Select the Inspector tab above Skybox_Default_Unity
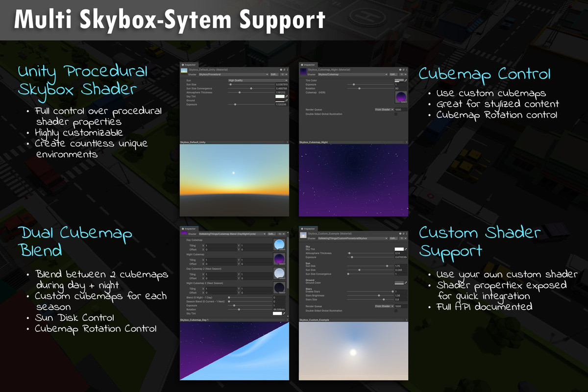The width and height of the screenshot is (588, 392). pos(189,65)
